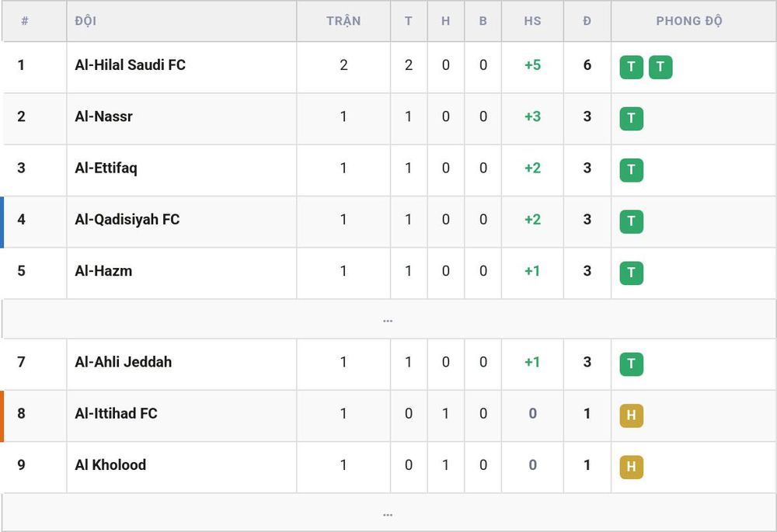Click the ĐỘI column header

(85, 21)
